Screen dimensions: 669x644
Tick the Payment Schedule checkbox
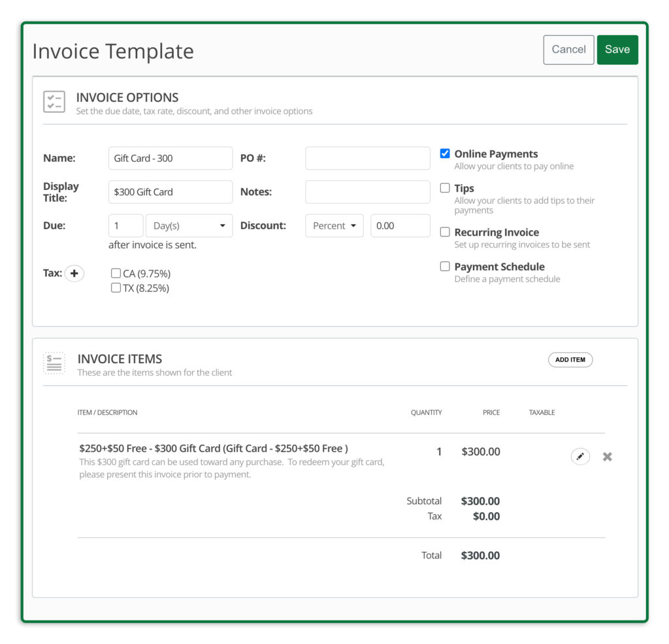click(x=445, y=266)
